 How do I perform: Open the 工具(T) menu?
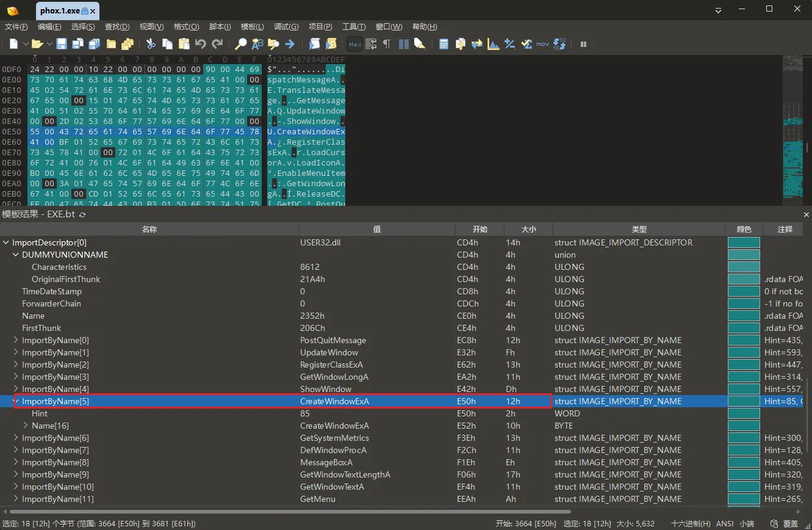tap(354, 27)
